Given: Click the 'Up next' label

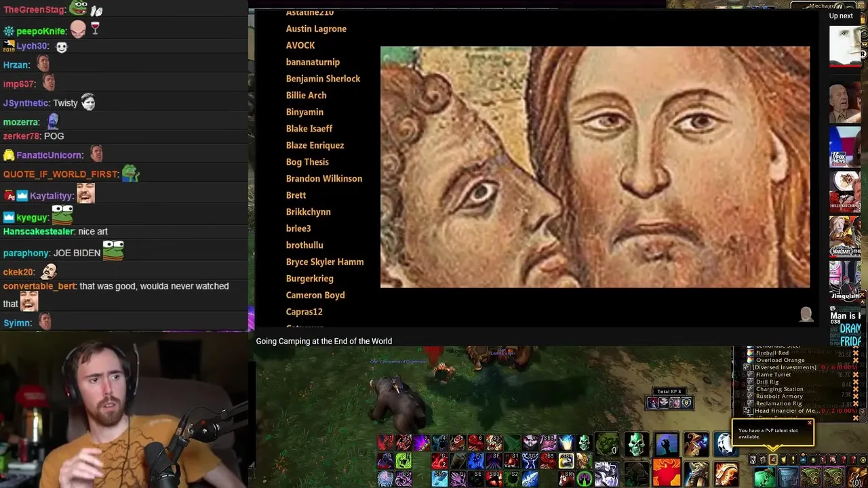Looking at the screenshot, I should tap(841, 16).
